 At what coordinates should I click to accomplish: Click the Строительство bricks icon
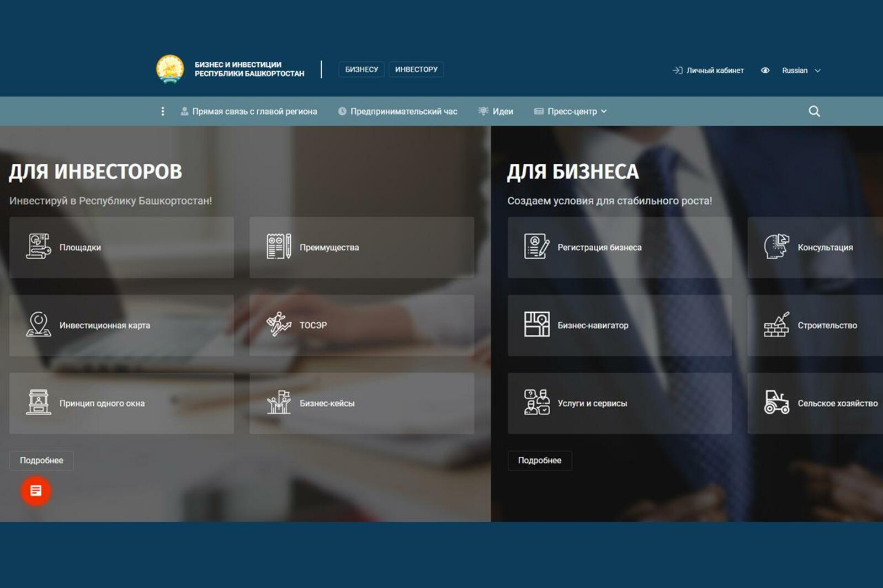pyautogui.click(x=777, y=324)
